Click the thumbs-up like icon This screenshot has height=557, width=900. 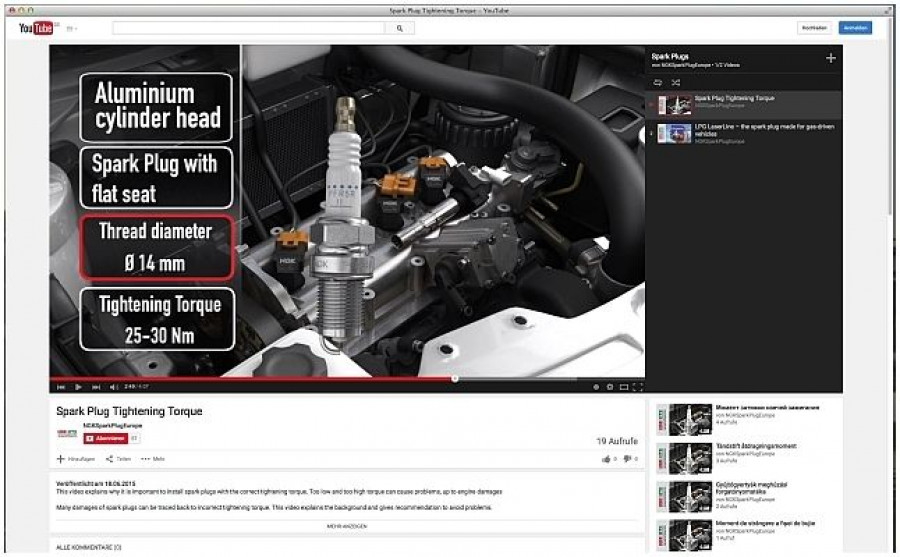point(606,459)
